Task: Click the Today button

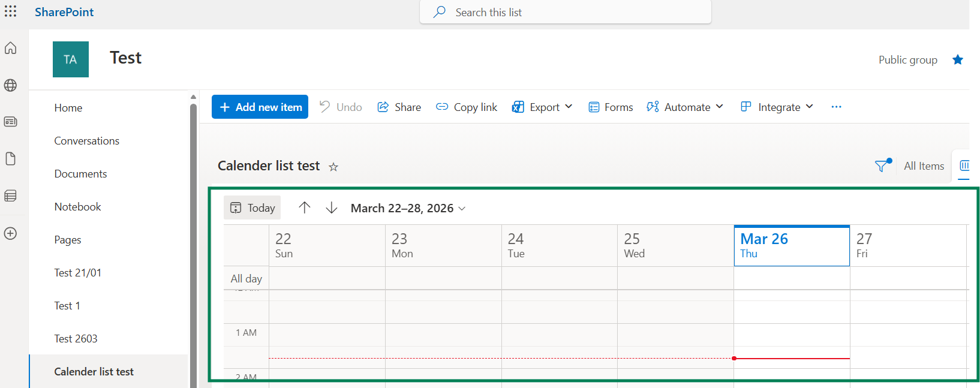Action: pyautogui.click(x=252, y=207)
